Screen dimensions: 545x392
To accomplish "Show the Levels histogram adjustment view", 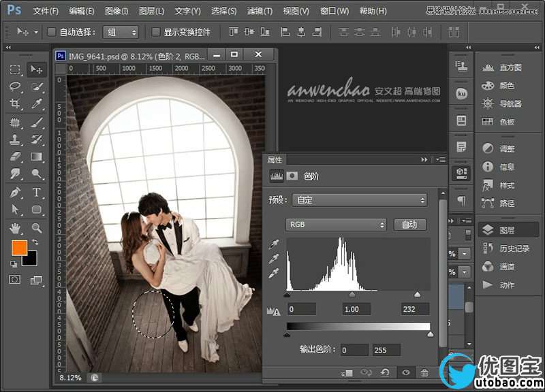I will pyautogui.click(x=277, y=176).
